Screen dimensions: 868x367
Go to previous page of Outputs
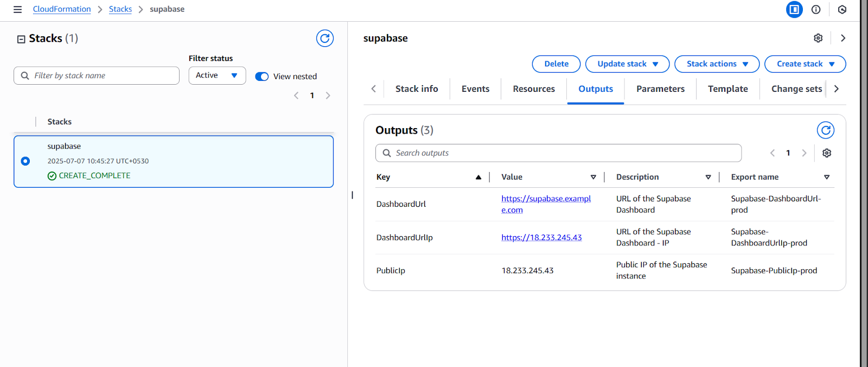tap(773, 153)
